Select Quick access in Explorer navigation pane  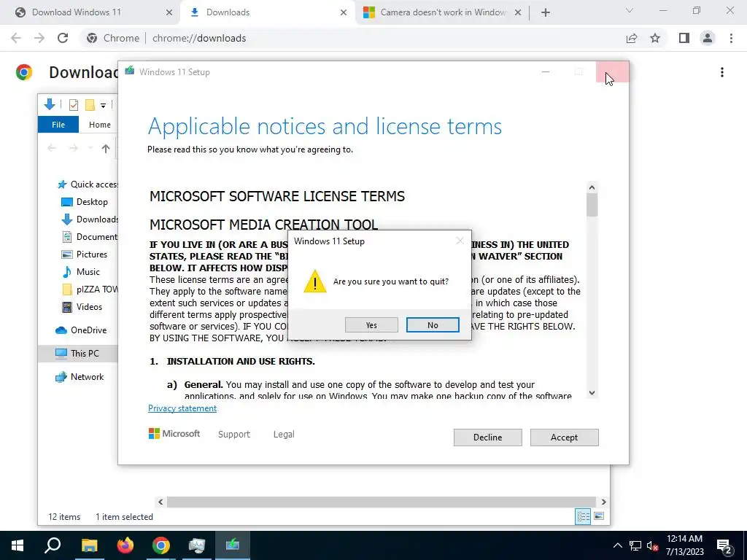click(87, 184)
